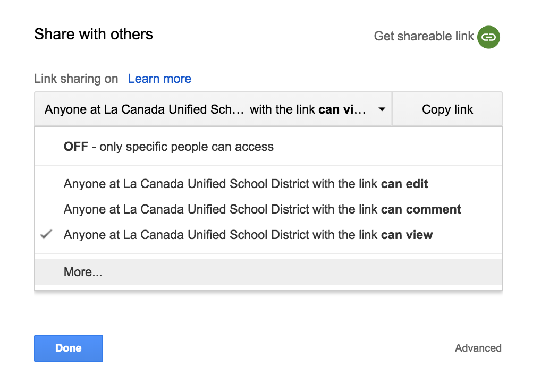This screenshot has height=392, width=541.
Task: Open the More... sharing options
Action: (268, 272)
